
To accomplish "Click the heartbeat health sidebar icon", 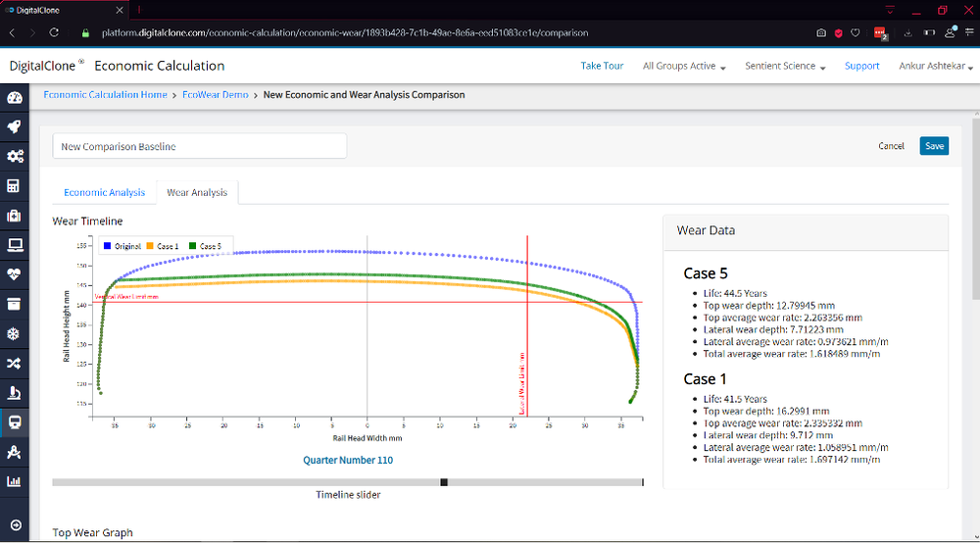I will [x=15, y=274].
